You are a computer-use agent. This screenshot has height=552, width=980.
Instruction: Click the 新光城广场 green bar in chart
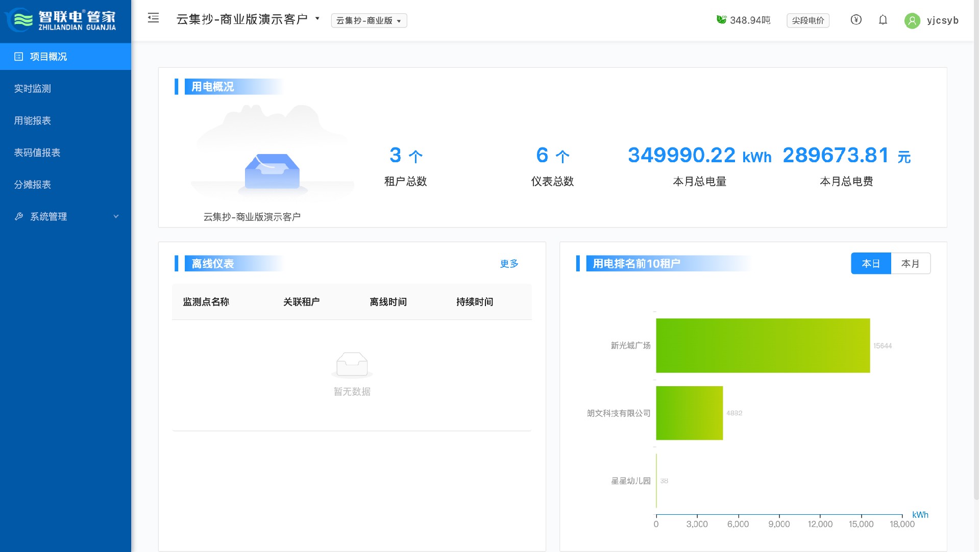point(763,345)
